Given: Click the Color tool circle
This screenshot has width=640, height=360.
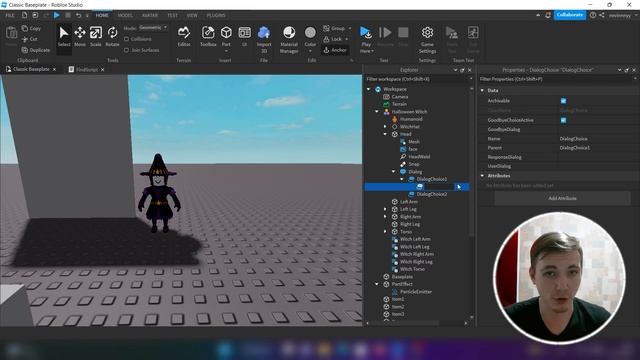Looking at the screenshot, I should 310,33.
